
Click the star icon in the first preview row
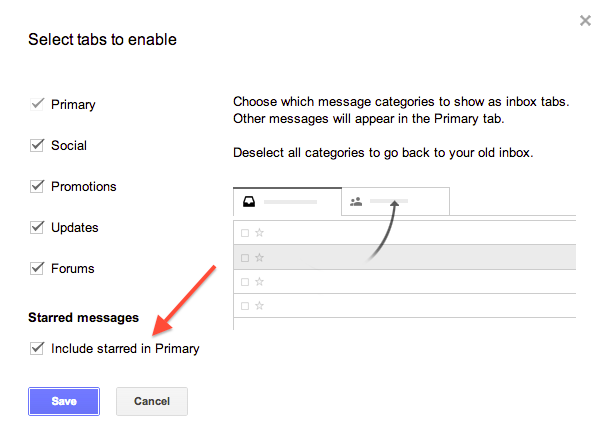259,233
